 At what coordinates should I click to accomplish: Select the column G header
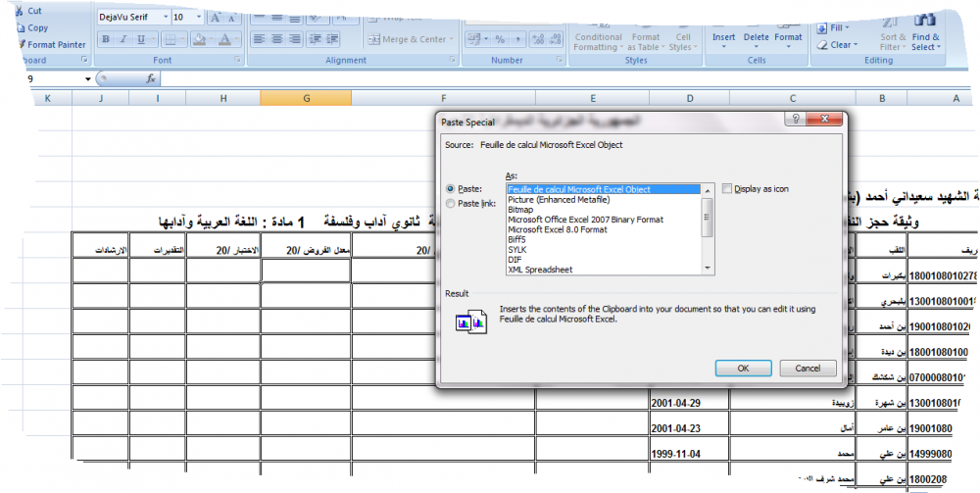pos(306,98)
